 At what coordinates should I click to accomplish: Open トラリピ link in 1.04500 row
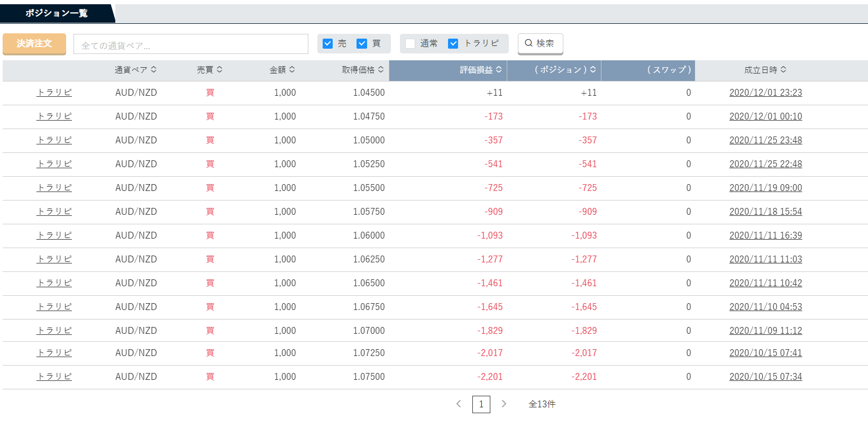[54, 93]
